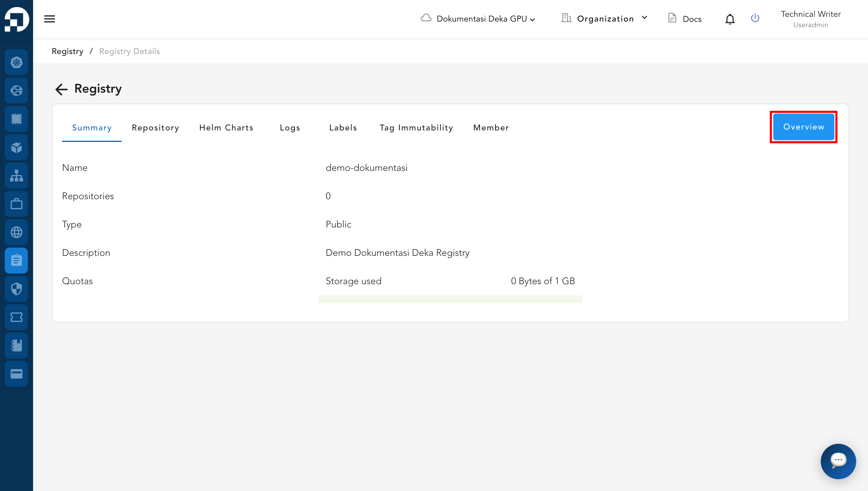Click the storage used quota progress bar
Screen dimensions: 868x491
(x=450, y=299)
